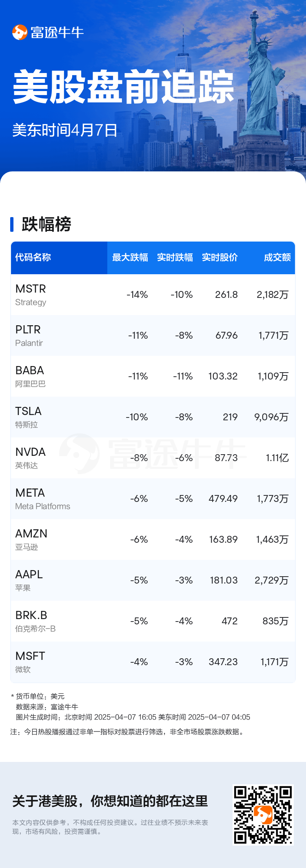Open the PLTR Palantir row

153,335
